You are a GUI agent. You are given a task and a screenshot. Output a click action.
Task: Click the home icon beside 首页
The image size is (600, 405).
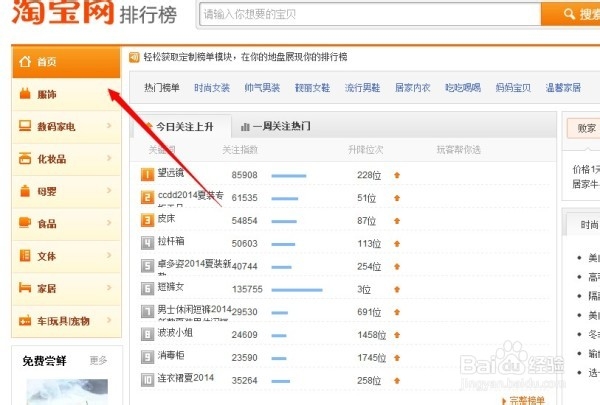point(25,61)
